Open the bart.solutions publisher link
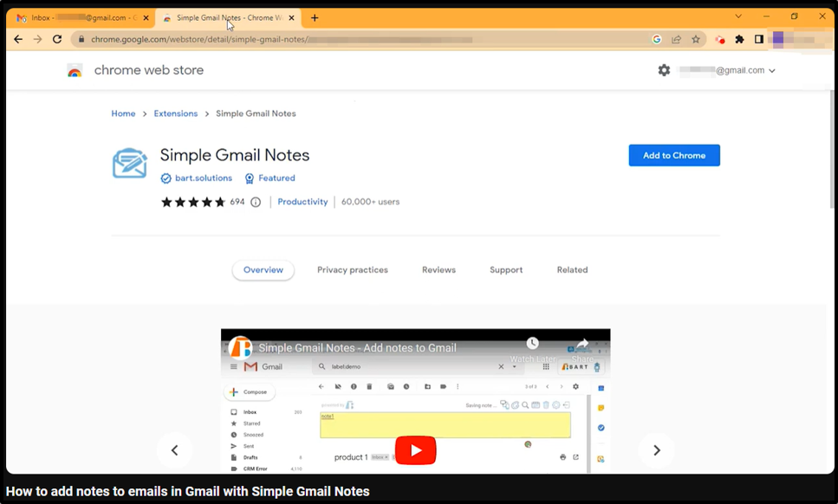The height and width of the screenshot is (504, 838). point(204,178)
